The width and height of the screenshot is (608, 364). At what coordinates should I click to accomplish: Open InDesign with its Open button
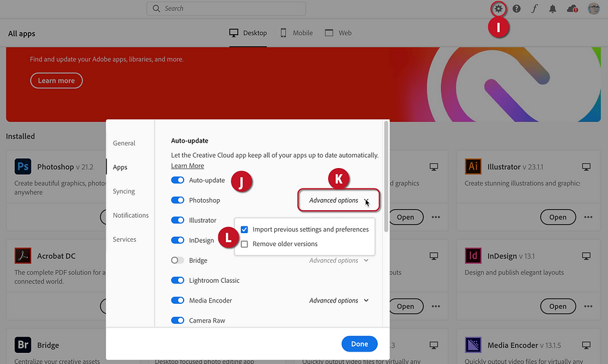[x=558, y=306]
